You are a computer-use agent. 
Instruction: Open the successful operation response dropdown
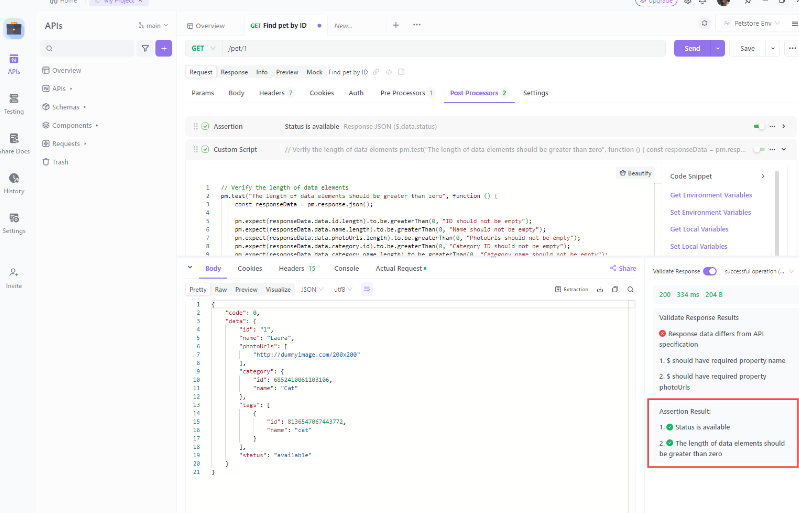[759, 271]
